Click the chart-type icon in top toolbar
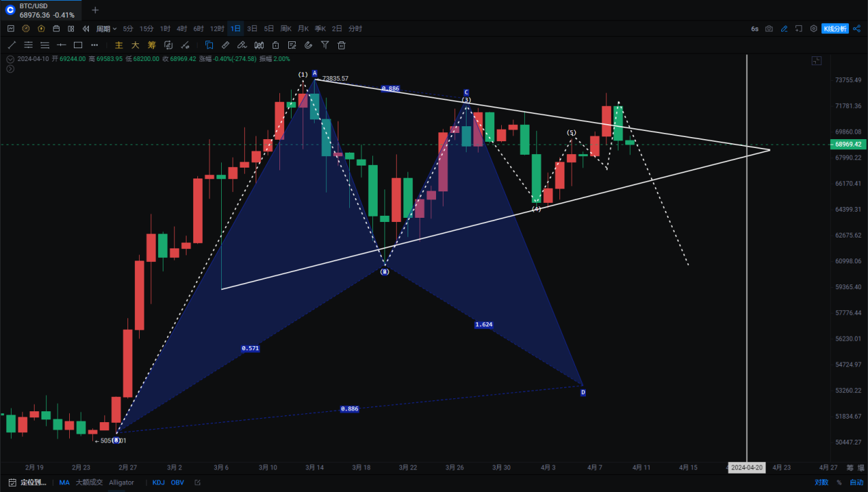868x492 pixels. (10, 29)
